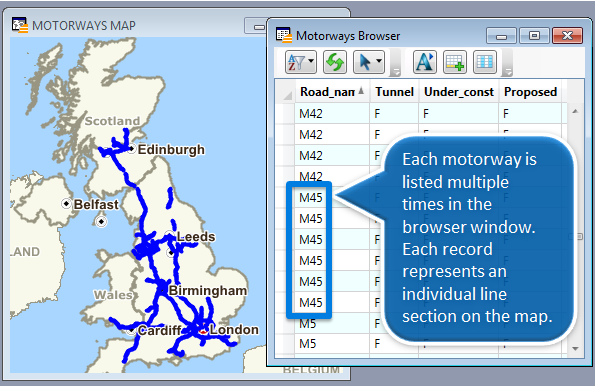The height and width of the screenshot is (386, 595).
Task: Choose the select arrow tool
Action: pos(365,62)
